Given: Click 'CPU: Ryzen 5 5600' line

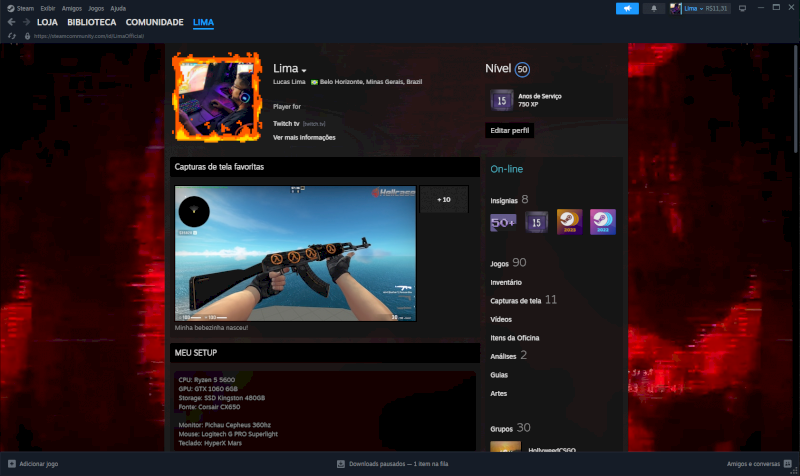Looking at the screenshot, I should tap(207, 380).
